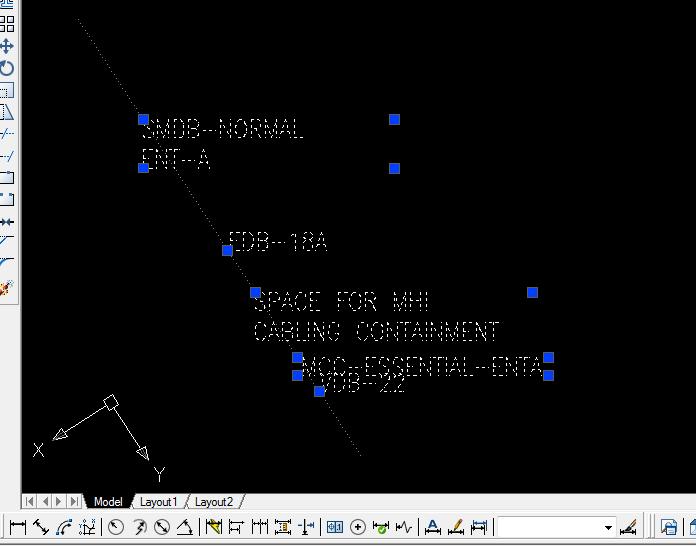Select the Chamfer tool

(7, 241)
